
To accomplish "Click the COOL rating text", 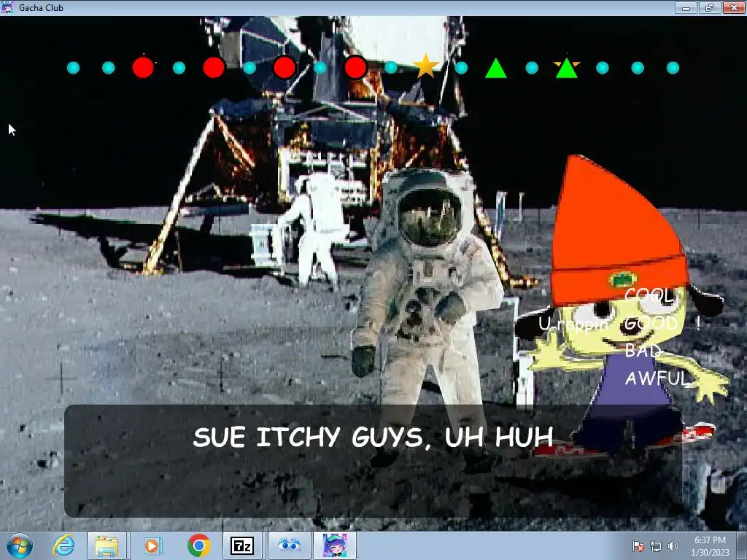I will [649, 295].
